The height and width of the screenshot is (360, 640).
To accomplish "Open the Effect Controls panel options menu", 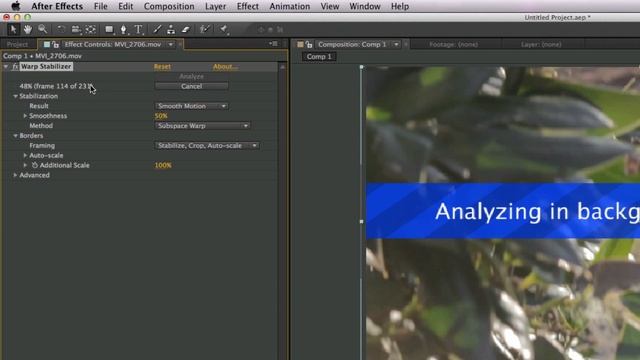I will tap(273, 44).
